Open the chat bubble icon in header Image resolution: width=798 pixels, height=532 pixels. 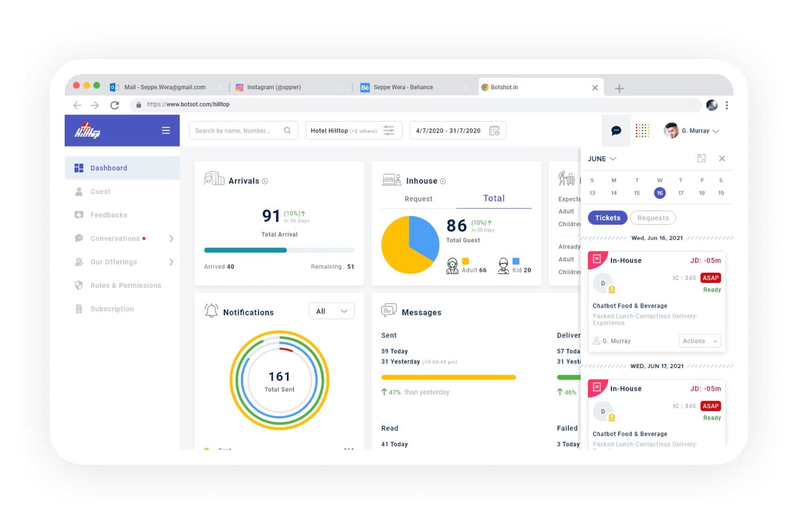[x=616, y=130]
